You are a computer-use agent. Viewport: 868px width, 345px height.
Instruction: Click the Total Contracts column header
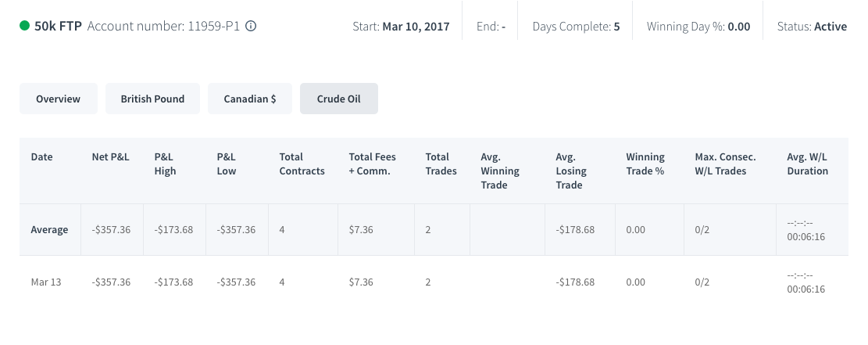tap(302, 164)
